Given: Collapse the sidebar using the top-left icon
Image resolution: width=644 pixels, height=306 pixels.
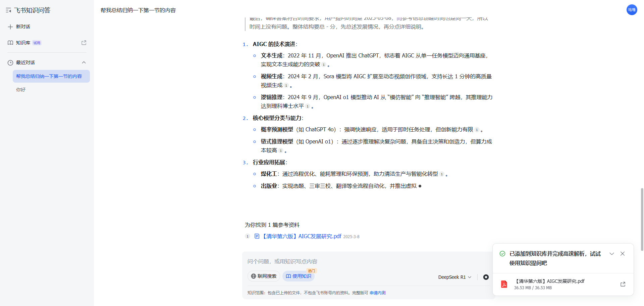Looking at the screenshot, I should pyautogui.click(x=9, y=10).
